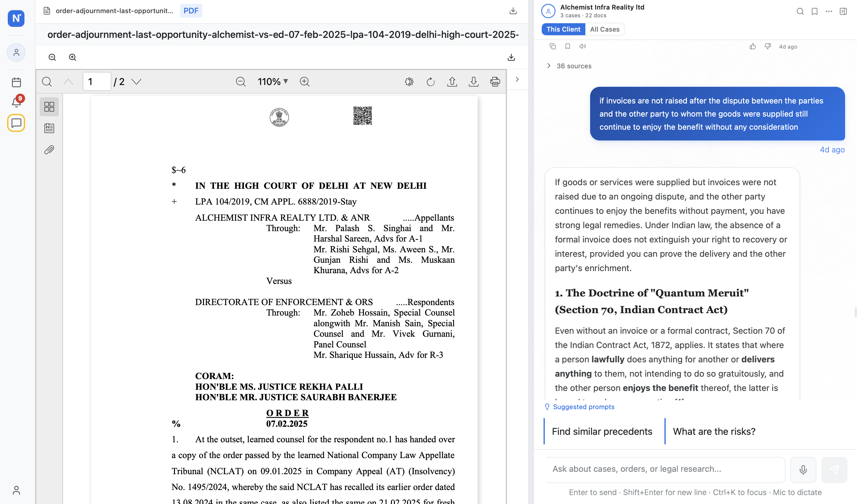The image size is (857, 504).
Task: Give thumbs up to the response
Action: [753, 46]
